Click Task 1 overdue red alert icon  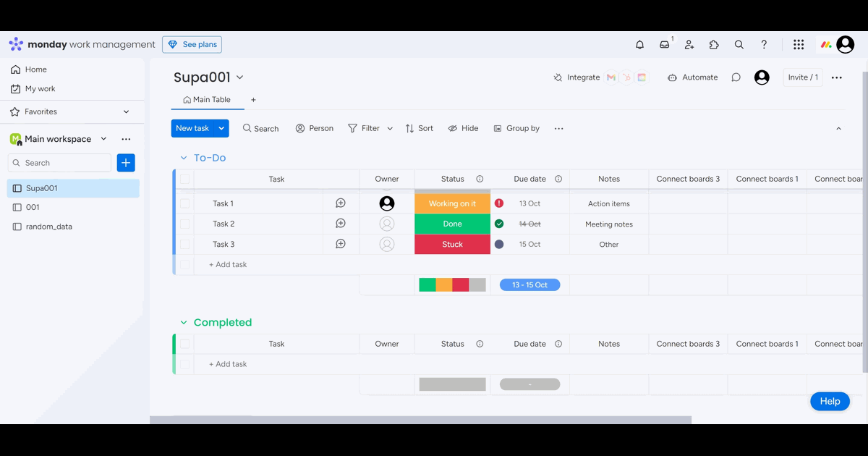click(499, 203)
